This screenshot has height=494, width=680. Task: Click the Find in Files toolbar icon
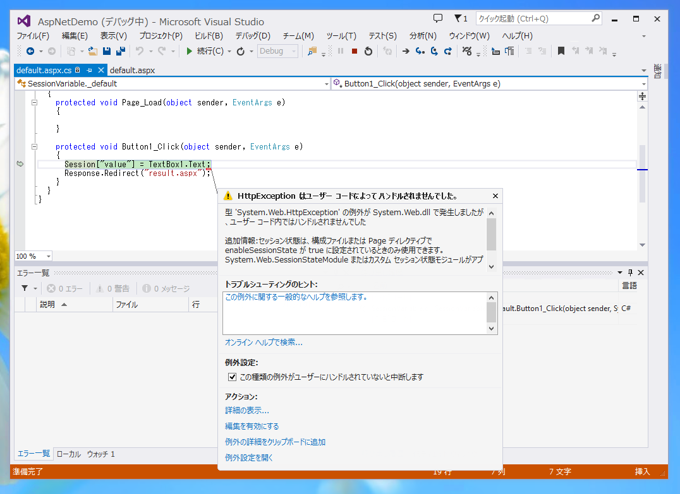311,51
